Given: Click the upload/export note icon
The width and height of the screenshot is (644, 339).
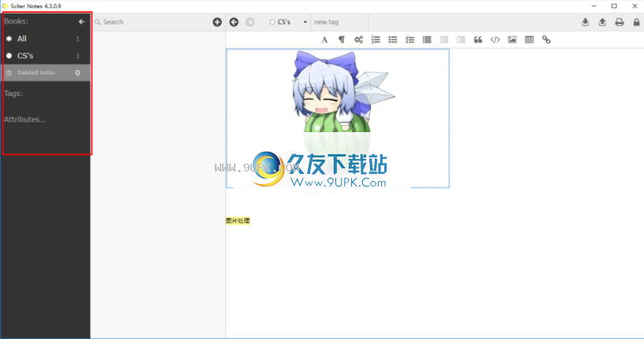Looking at the screenshot, I should (x=602, y=22).
